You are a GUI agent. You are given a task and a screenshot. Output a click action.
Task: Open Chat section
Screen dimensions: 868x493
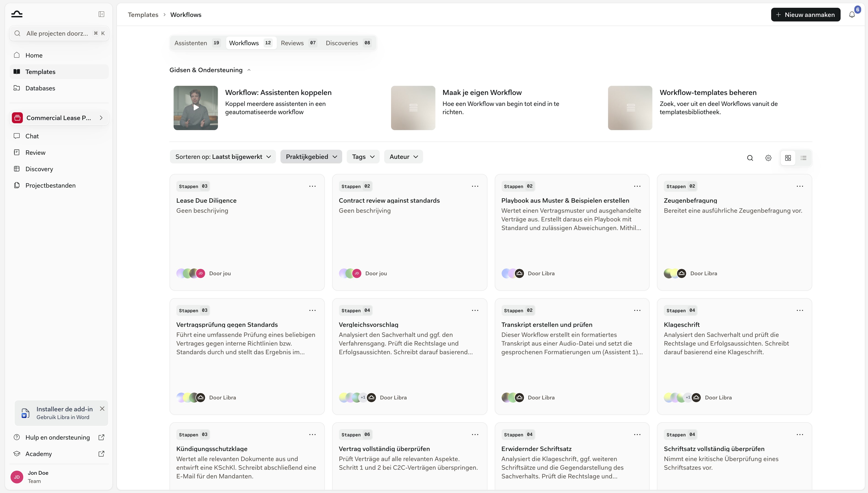click(x=59, y=136)
